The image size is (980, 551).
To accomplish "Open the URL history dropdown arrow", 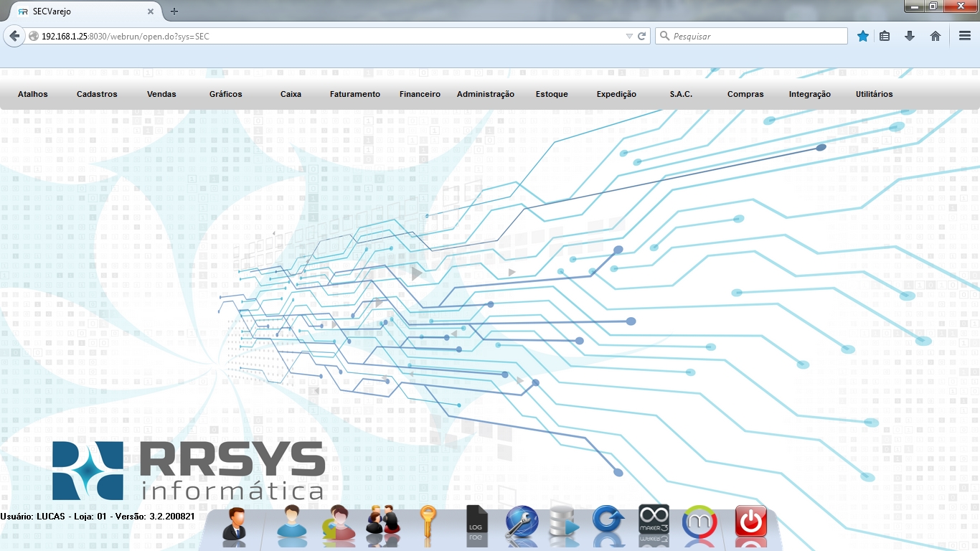I will click(629, 36).
